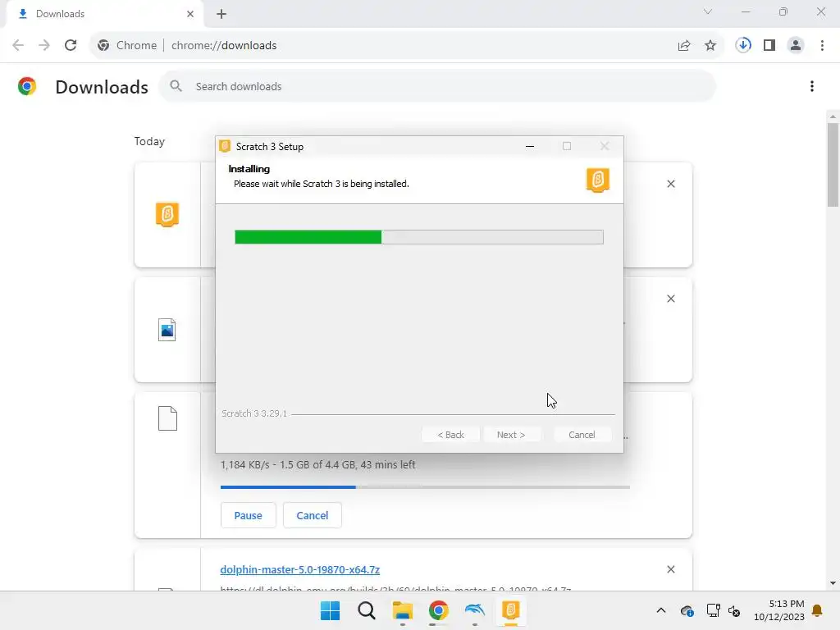
Task: Click the Scratch logo in the installer header
Action: coord(598,180)
